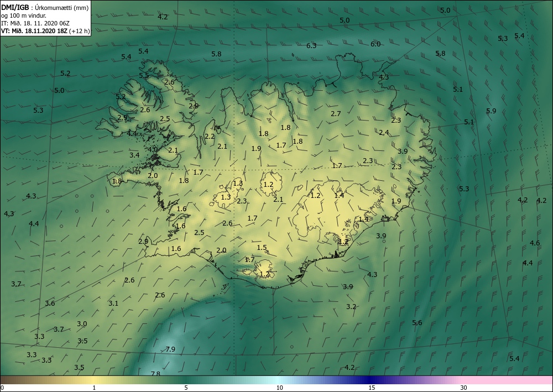This screenshot has width=553, height=392.
Task: Click the 'IT: Mið. 18. 11. 2020 06Z' line
Action: [x=35, y=23]
